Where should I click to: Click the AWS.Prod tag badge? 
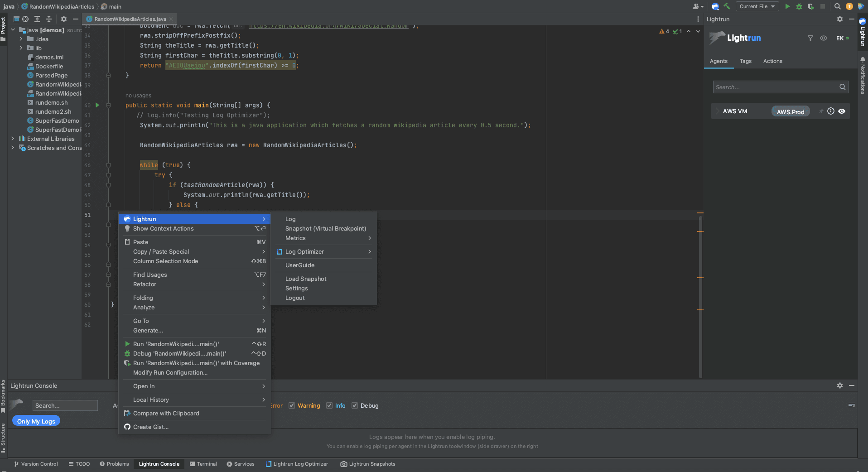click(791, 111)
